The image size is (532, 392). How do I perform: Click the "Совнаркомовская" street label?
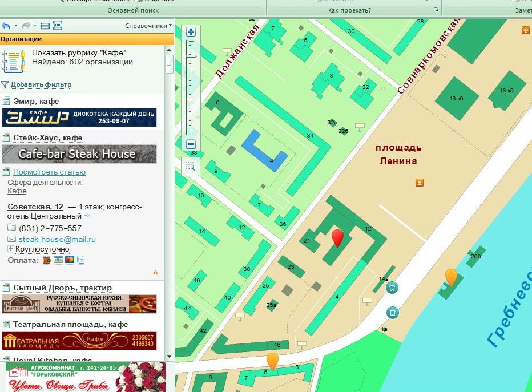point(429,56)
